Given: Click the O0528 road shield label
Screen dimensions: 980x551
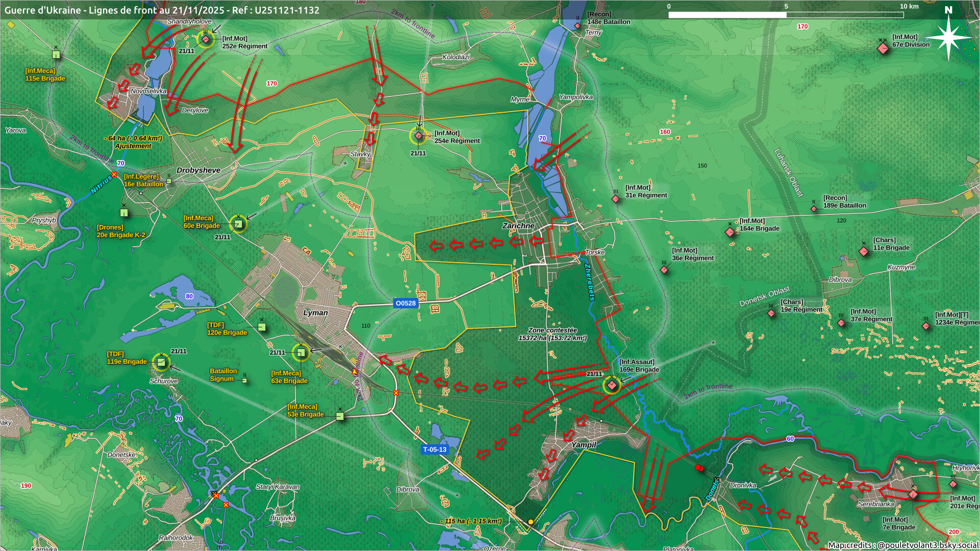Looking at the screenshot, I should [x=406, y=303].
